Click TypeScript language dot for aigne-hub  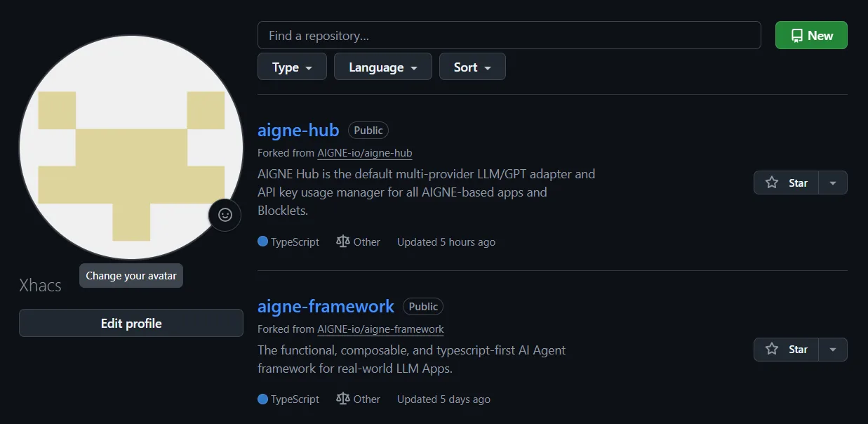point(262,241)
